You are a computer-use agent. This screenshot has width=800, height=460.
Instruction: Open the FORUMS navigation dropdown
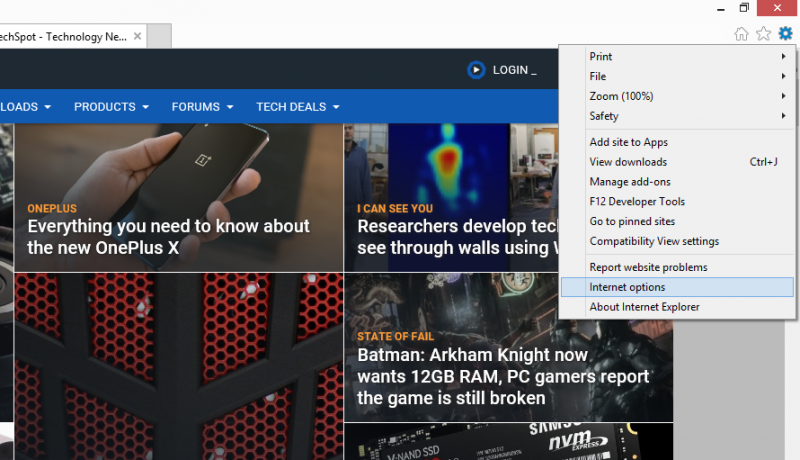[x=202, y=107]
